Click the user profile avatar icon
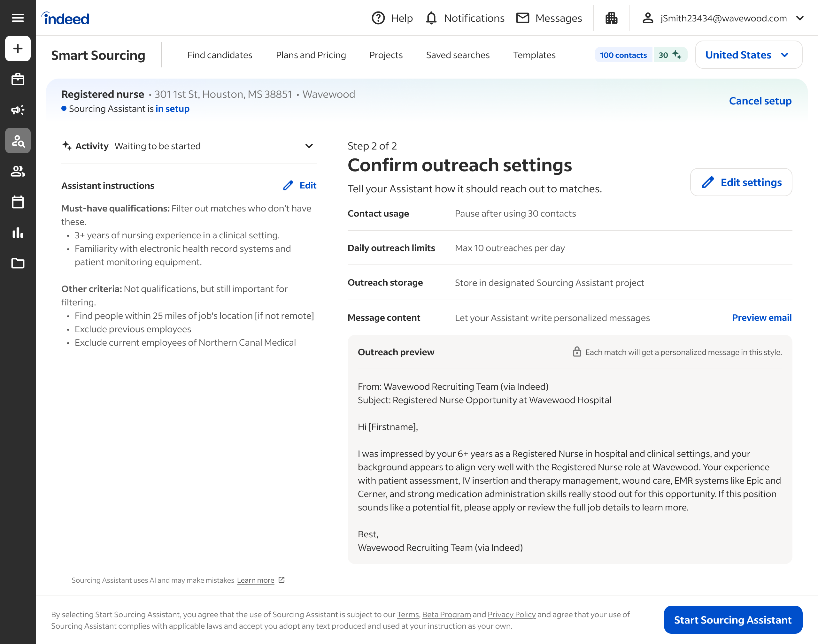Viewport: 818px width, 644px height. 648,18
